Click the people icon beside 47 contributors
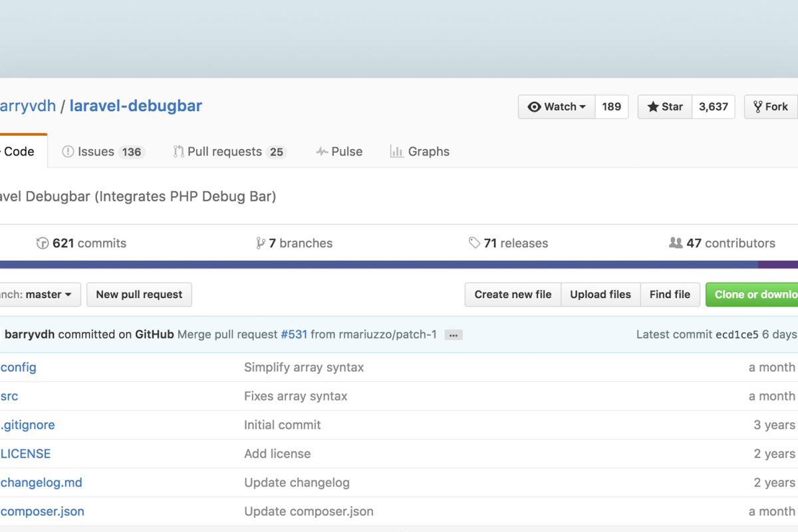The image size is (798, 532). (x=676, y=243)
